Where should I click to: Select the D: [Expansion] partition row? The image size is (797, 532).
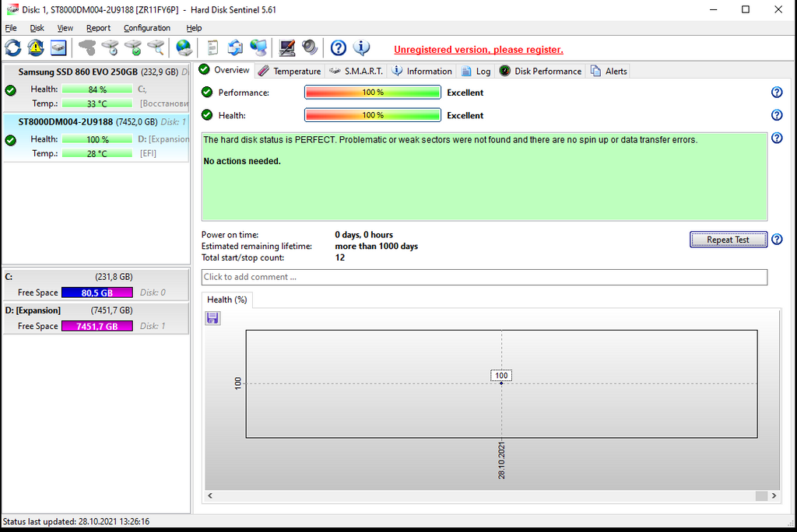[96, 318]
